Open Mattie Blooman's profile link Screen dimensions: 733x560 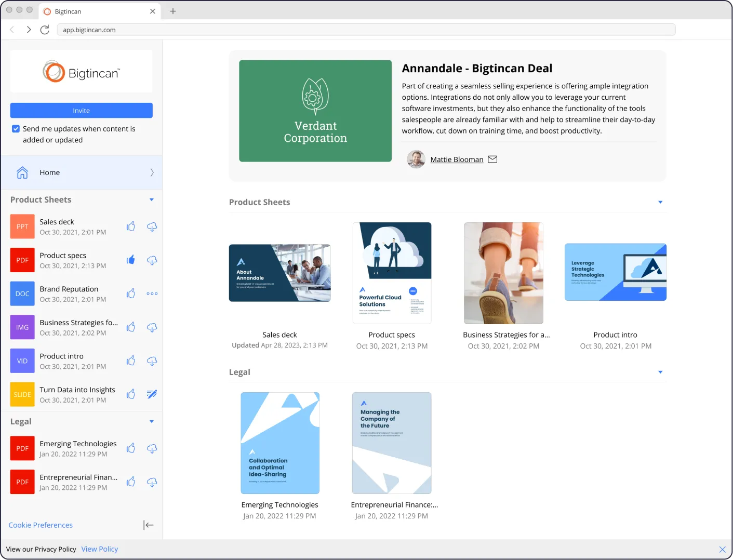coord(457,159)
